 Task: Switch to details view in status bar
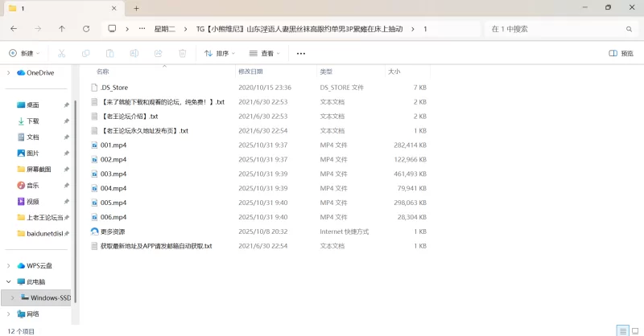(x=622, y=330)
